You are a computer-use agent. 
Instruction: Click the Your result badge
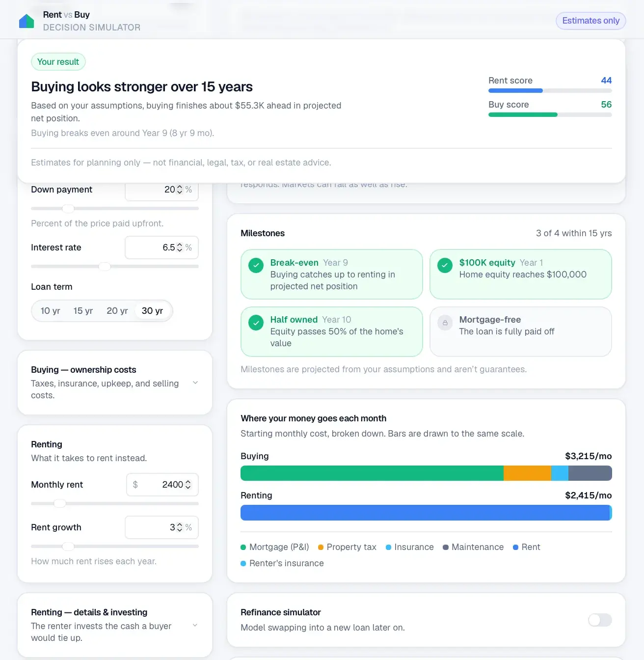coord(58,62)
